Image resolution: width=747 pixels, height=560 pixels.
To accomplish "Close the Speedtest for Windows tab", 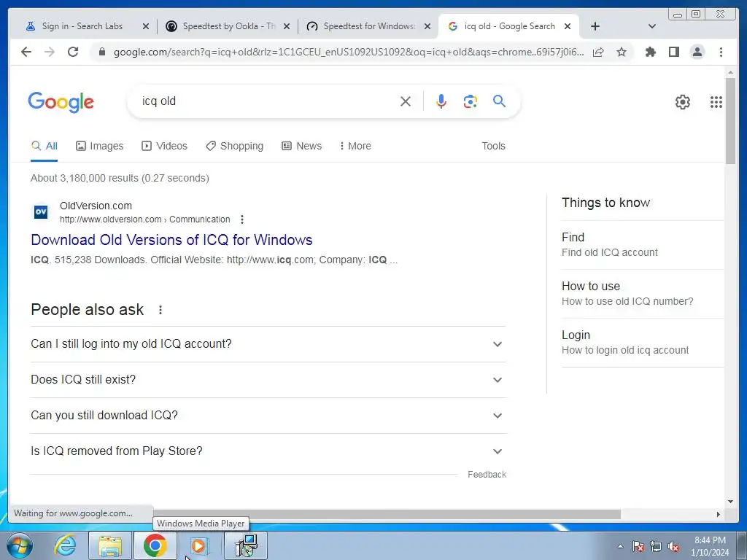I will point(427,26).
